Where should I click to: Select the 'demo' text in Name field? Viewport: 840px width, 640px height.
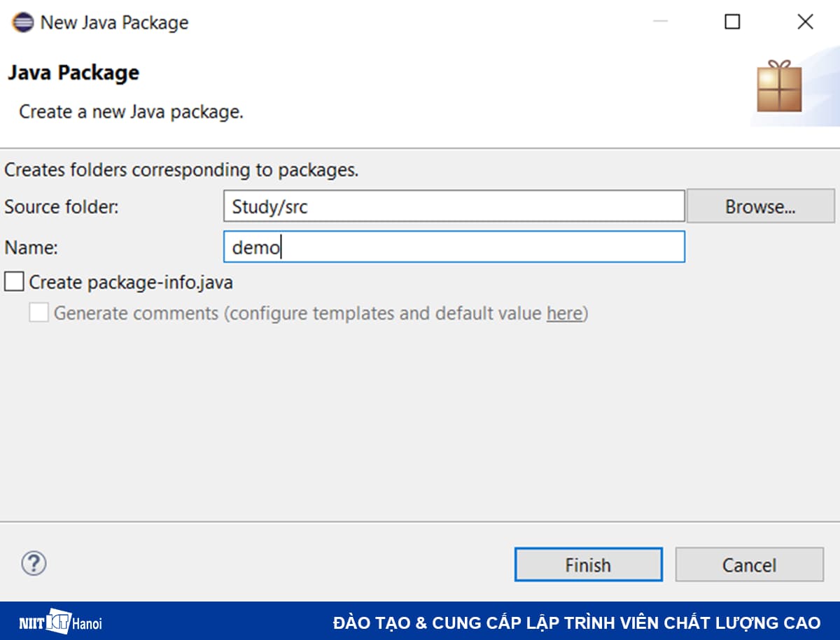click(x=252, y=246)
